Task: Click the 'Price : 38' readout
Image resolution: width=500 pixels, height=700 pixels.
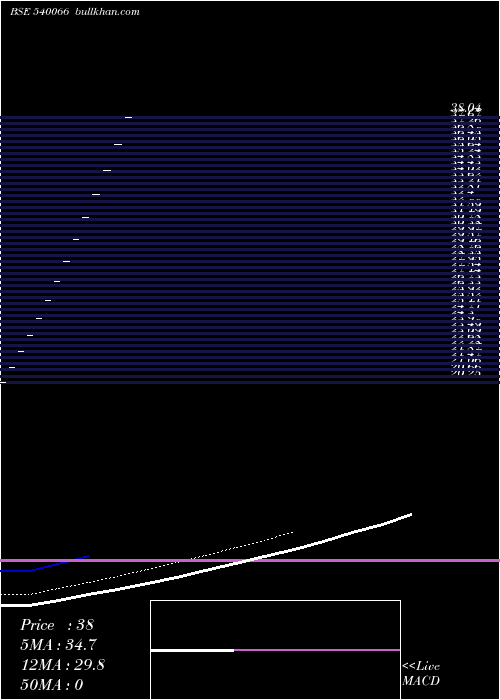Action: 57,625
